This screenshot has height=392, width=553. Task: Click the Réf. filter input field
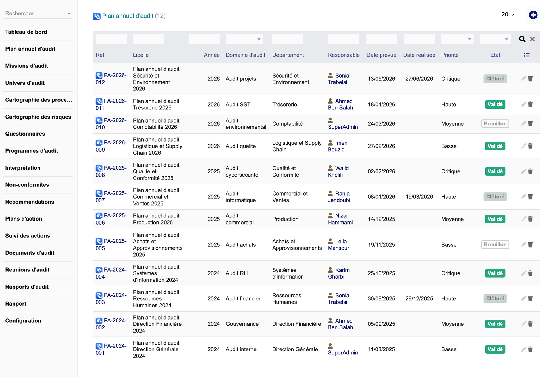click(x=111, y=39)
